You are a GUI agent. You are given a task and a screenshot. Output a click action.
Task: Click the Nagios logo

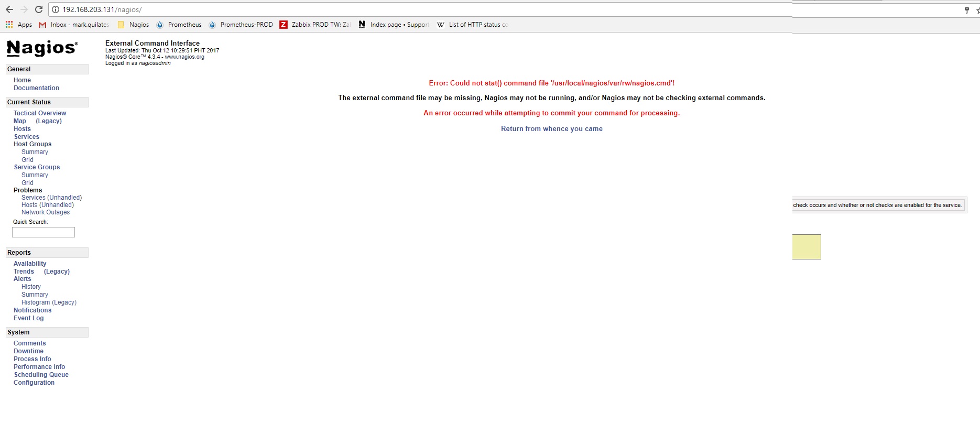tap(42, 48)
